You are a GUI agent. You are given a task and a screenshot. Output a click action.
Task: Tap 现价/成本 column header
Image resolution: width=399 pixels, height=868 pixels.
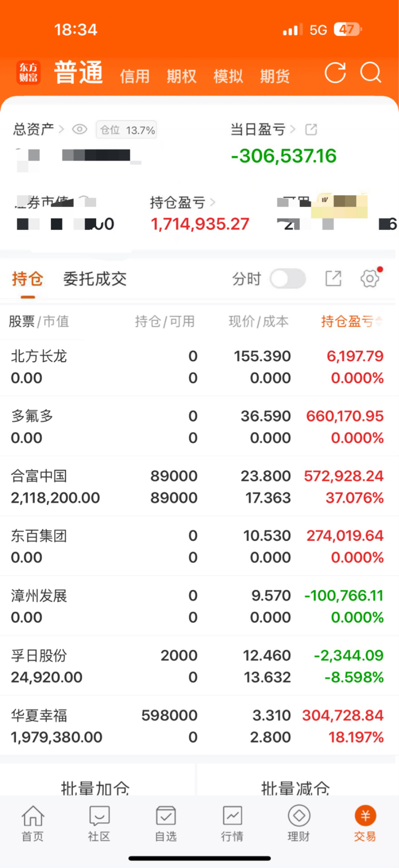tap(258, 321)
